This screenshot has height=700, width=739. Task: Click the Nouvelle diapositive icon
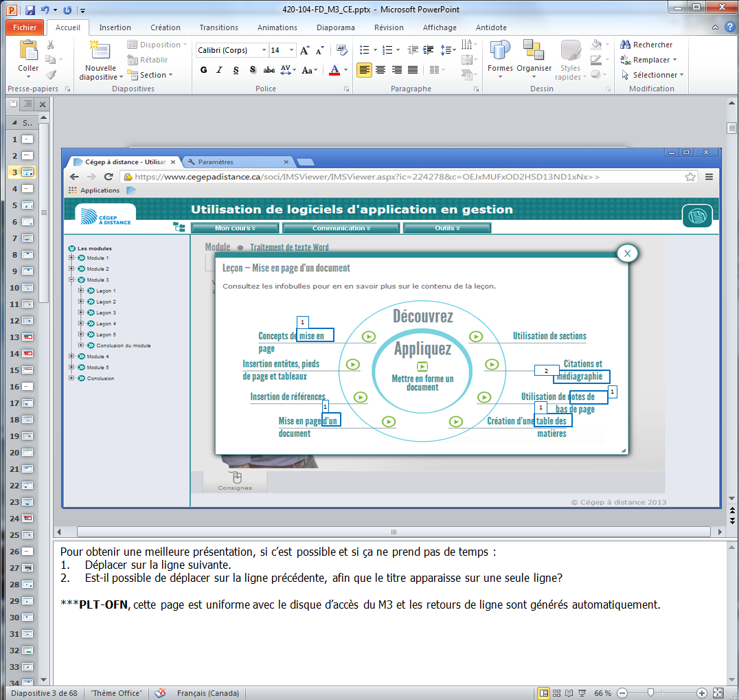point(100,52)
